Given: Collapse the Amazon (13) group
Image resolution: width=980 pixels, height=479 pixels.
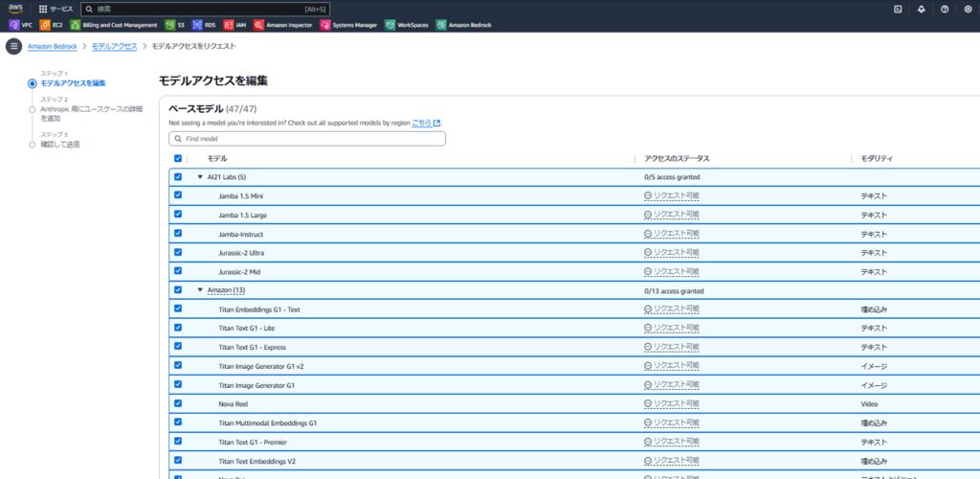Looking at the screenshot, I should pos(200,290).
